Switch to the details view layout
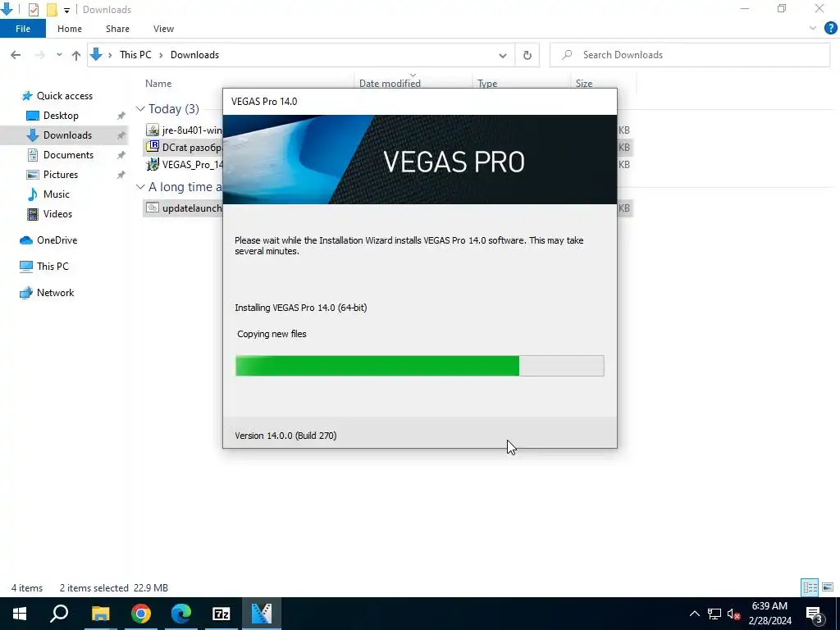The height and width of the screenshot is (630, 840). tap(810, 587)
